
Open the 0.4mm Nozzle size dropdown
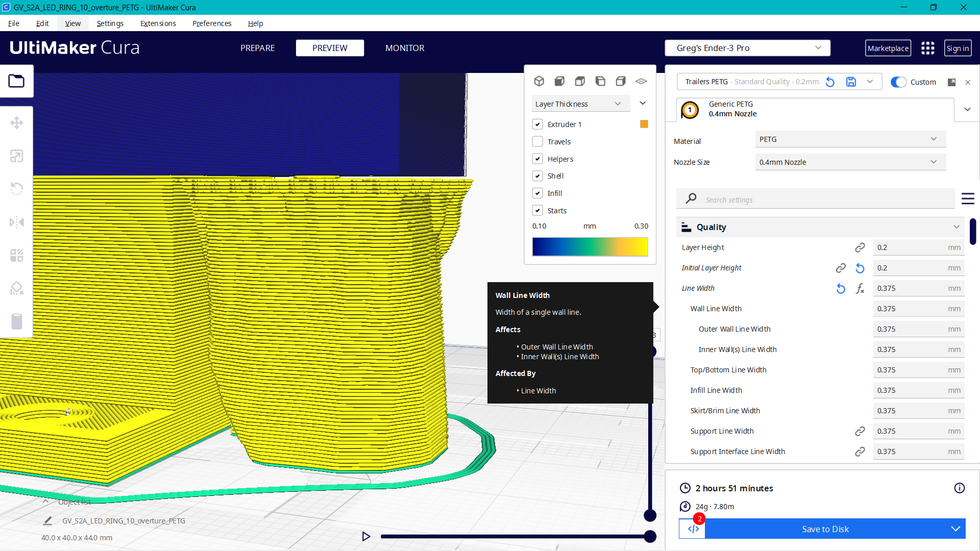tap(850, 162)
